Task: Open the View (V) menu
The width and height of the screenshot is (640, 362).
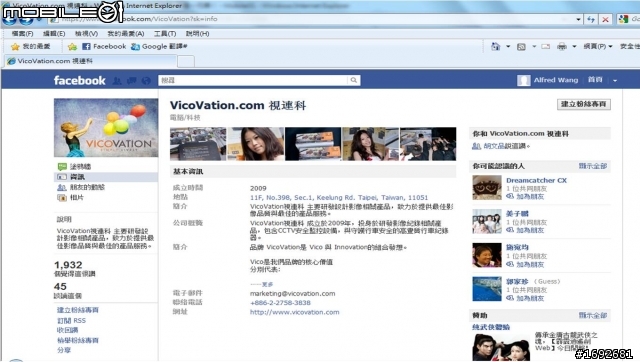Action: [x=86, y=33]
